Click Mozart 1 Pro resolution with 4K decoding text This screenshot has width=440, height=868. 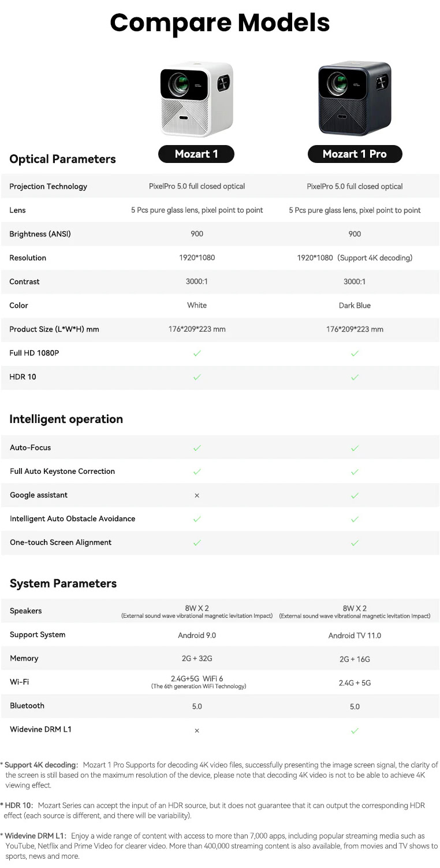pos(355,258)
